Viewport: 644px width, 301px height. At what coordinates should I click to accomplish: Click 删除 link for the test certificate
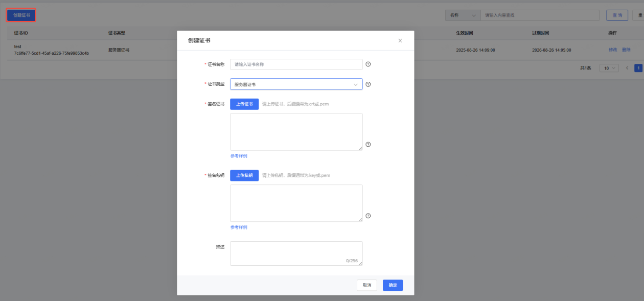pyautogui.click(x=626, y=50)
